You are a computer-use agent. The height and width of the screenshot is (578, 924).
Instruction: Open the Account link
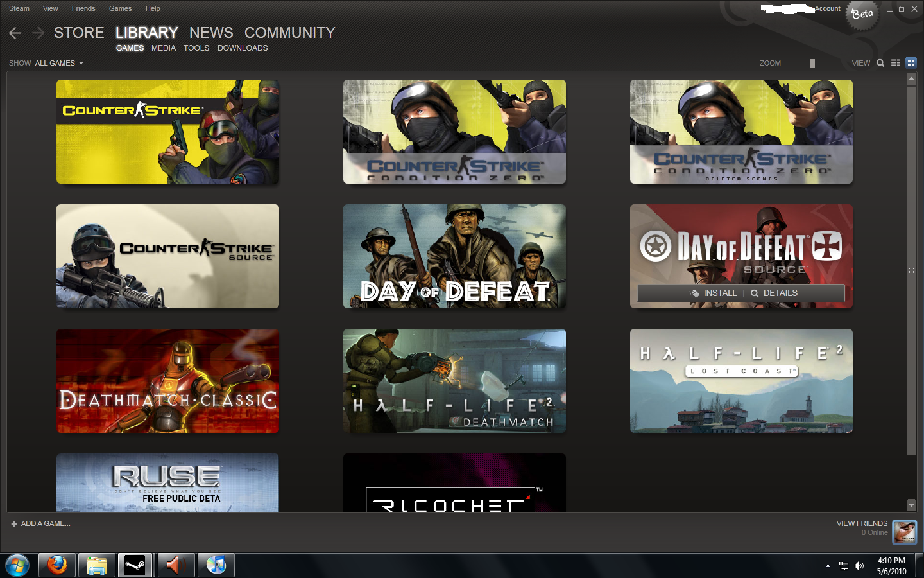(828, 8)
